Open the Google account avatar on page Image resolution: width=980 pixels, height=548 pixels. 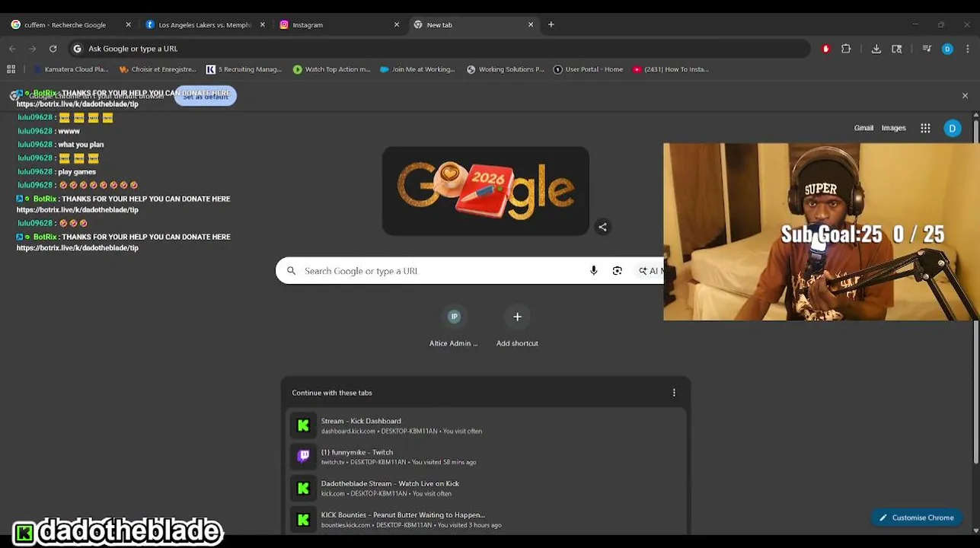(x=952, y=129)
